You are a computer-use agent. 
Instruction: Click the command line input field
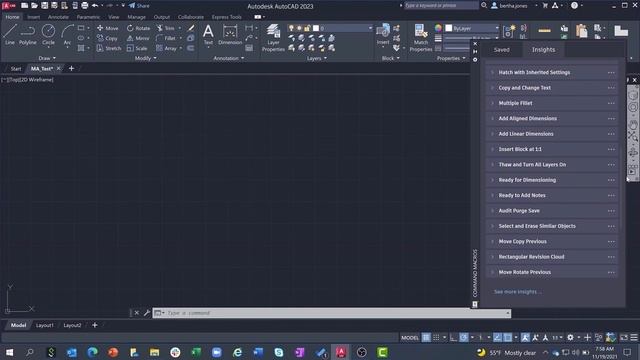click(x=332, y=313)
